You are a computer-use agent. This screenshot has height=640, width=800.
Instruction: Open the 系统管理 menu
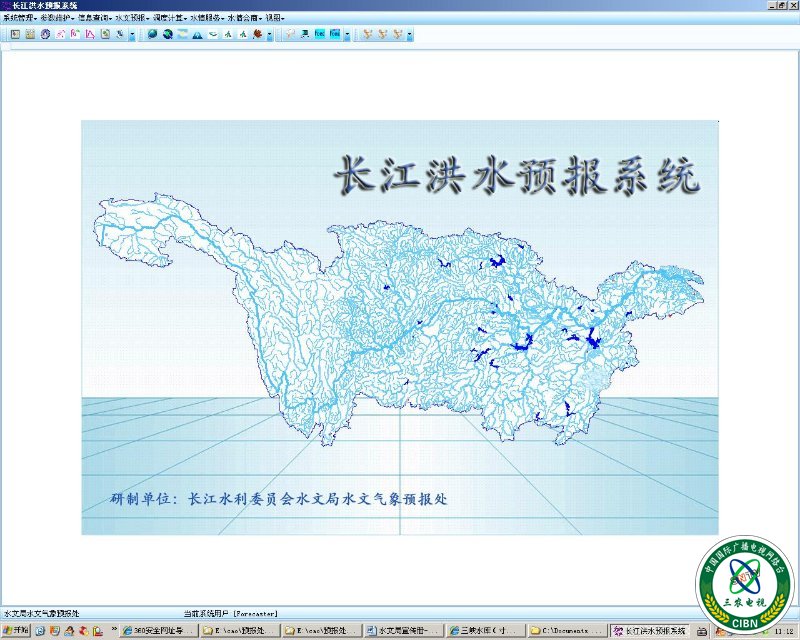[x=19, y=18]
